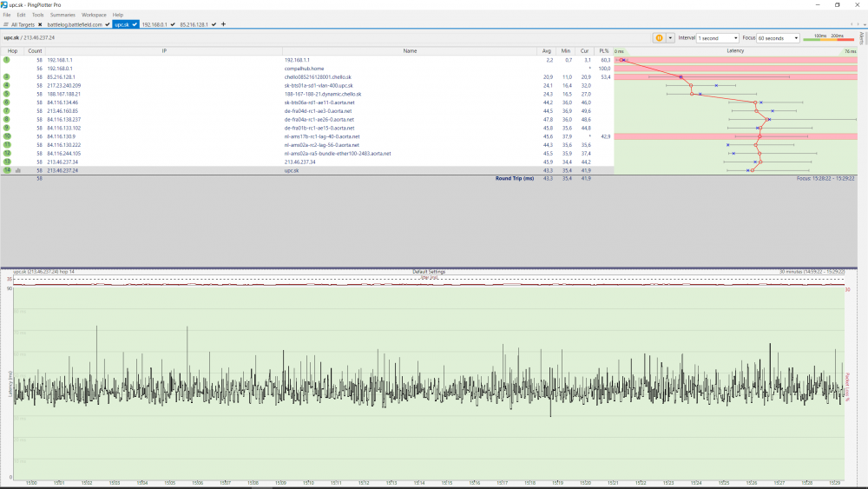Pause tracing with the orange pause button
Screen dimensions: 868x489
pos(659,38)
